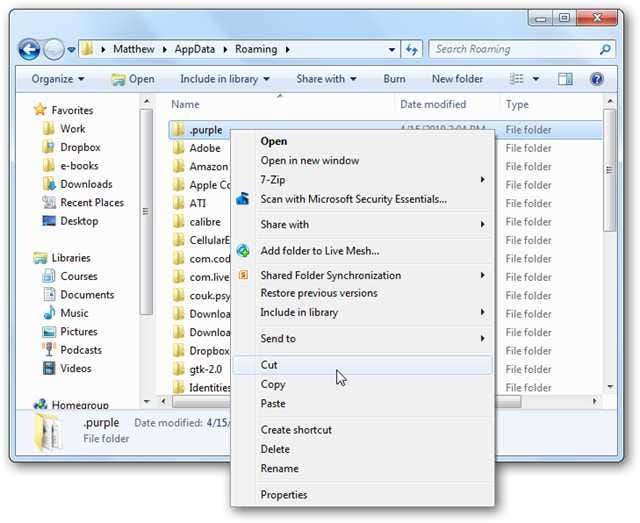The height and width of the screenshot is (523, 640).
Task: Click the New folder button
Action: pyautogui.click(x=457, y=79)
